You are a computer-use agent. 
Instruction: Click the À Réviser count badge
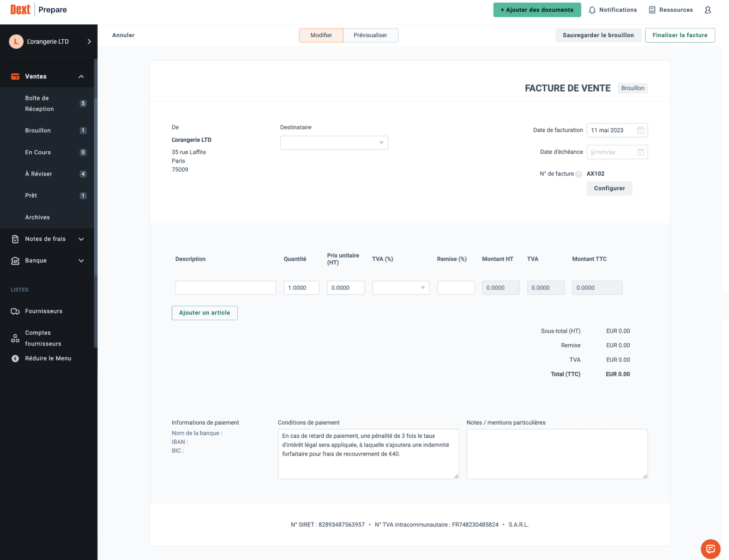[x=83, y=174]
